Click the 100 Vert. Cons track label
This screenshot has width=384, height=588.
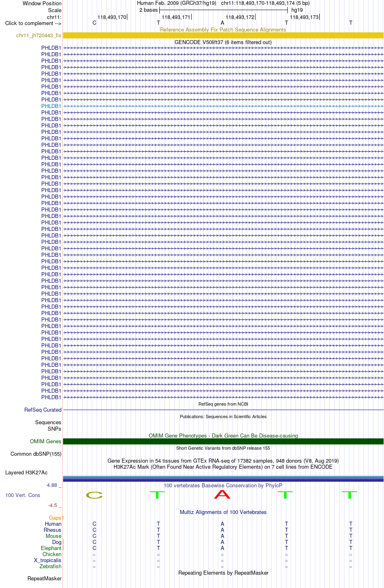[23, 495]
